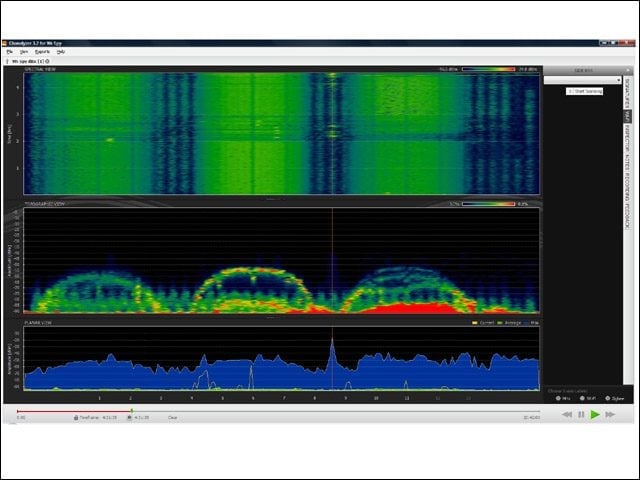Image resolution: width=640 pixels, height=480 pixels.
Task: Click channel 1 label on x-axis
Action: pos(100,398)
